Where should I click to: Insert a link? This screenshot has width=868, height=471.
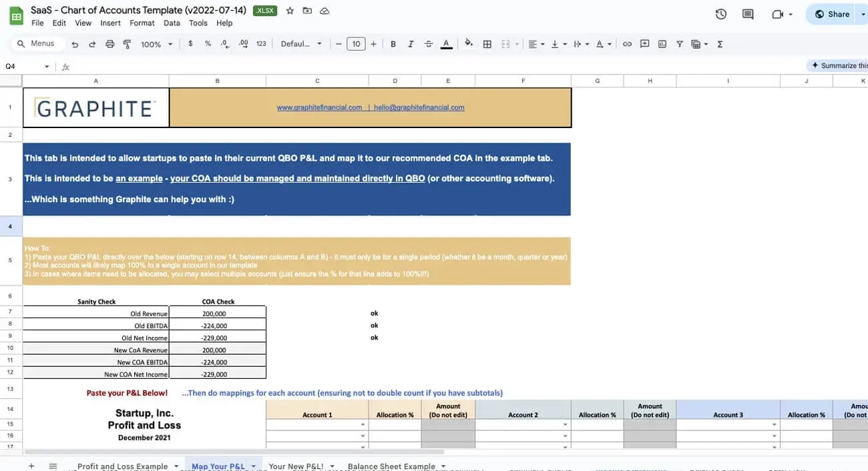(627, 44)
